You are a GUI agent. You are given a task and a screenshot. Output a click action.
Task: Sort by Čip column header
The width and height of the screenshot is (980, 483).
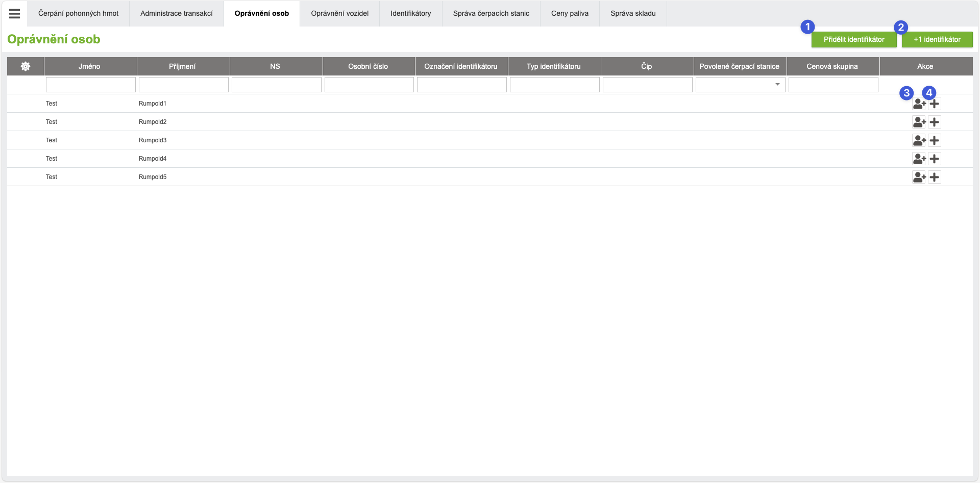647,66
